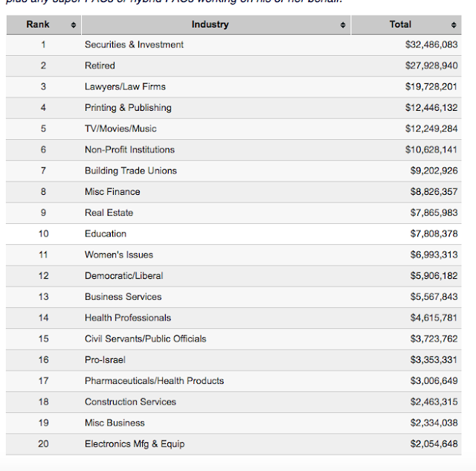This screenshot has width=476, height=471.
Task: Select Lawyers/Law Firms in the table
Action: coord(125,86)
